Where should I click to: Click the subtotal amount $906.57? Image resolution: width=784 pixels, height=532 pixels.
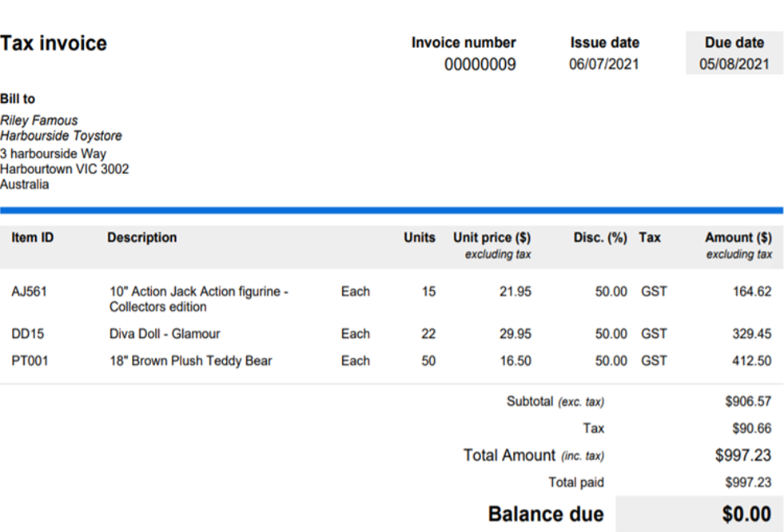[748, 402]
